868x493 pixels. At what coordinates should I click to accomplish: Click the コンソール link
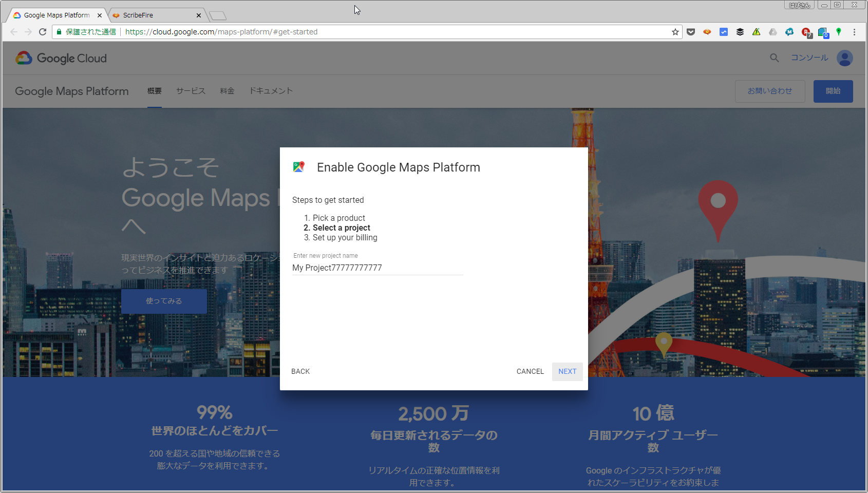click(x=809, y=58)
